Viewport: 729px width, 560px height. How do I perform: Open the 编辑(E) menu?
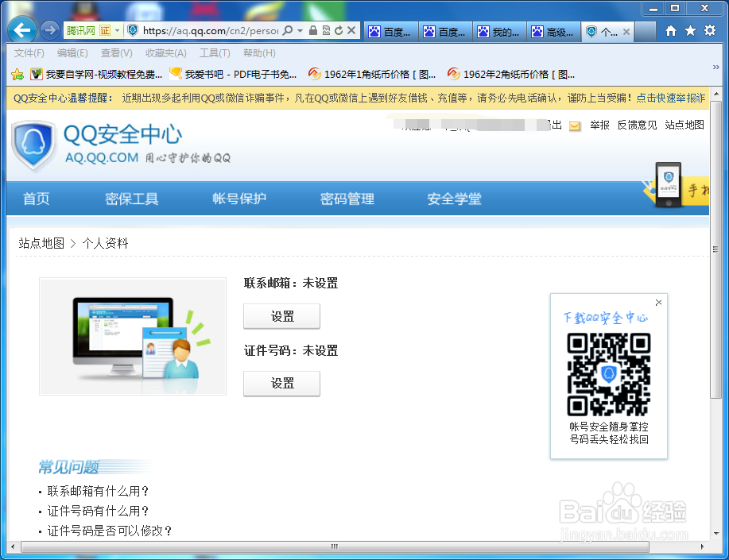click(x=72, y=53)
